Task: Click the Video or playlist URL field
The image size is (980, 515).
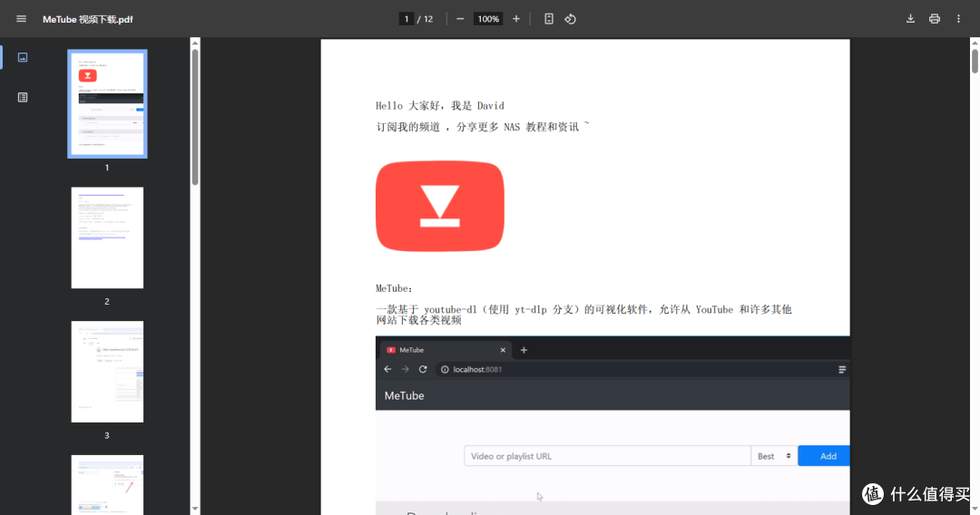Action: pos(607,456)
